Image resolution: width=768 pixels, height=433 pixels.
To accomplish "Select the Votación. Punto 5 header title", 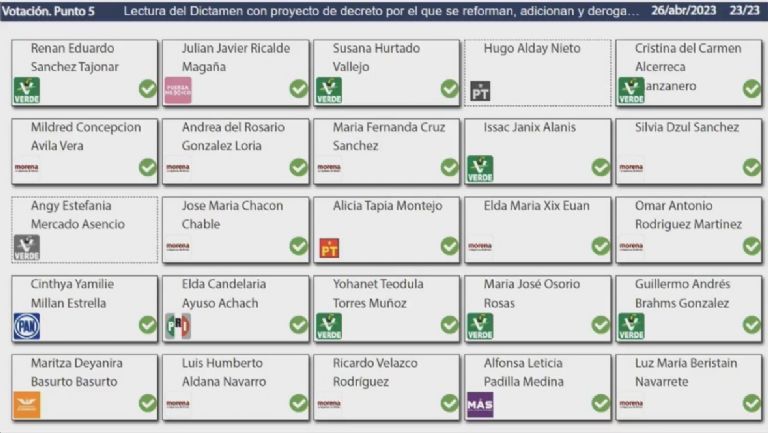I will 48,11.
